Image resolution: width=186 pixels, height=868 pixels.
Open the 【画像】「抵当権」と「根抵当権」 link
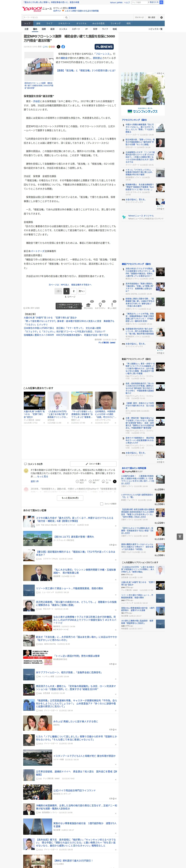[86, 70]
